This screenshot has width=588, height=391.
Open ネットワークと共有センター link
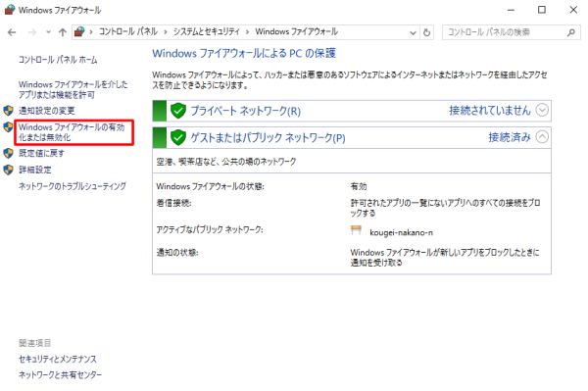(61, 374)
